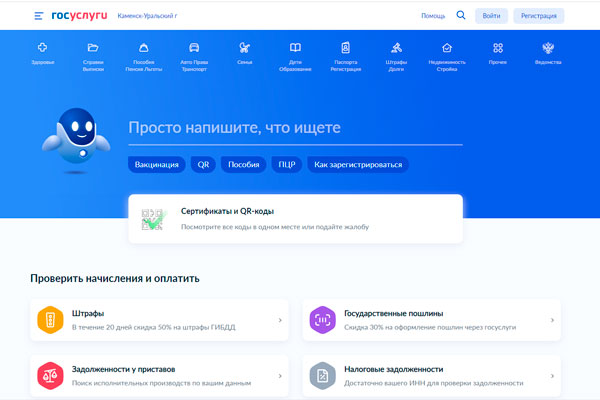The width and height of the screenshot is (600, 400).
Task: Open the Задолженности у приставов title
Action: coord(124,369)
